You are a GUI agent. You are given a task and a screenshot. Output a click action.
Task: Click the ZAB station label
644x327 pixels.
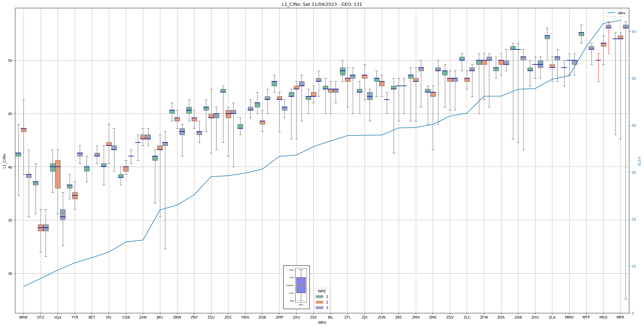click(518, 317)
